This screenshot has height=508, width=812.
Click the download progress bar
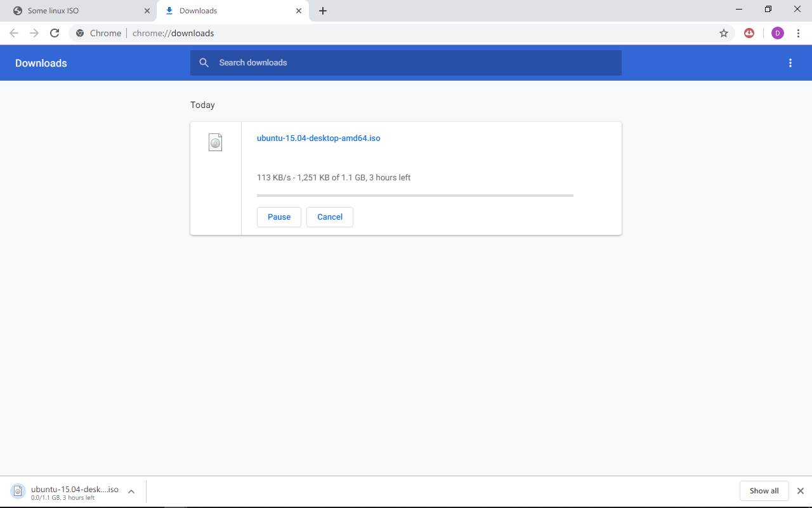415,196
